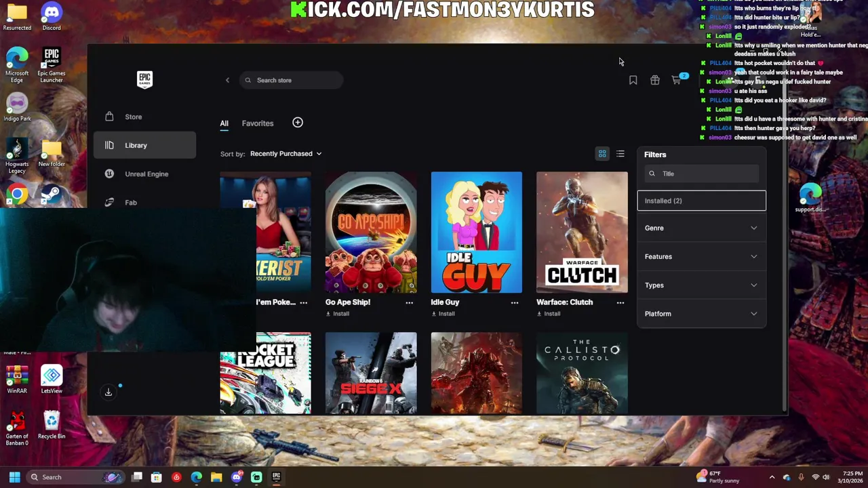868x488 pixels.
Task: Expand the Genre filter
Action: pos(701,228)
